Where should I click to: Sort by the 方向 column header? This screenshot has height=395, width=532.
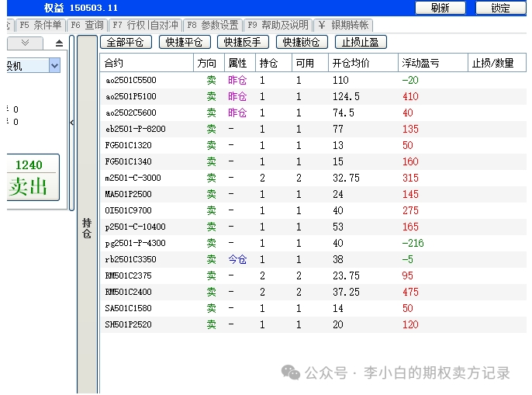pyautogui.click(x=209, y=63)
